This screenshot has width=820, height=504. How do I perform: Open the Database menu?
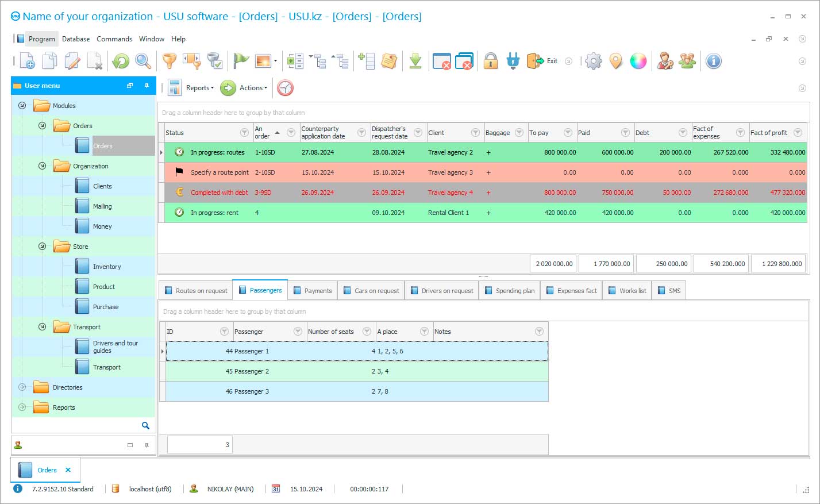[x=76, y=39]
